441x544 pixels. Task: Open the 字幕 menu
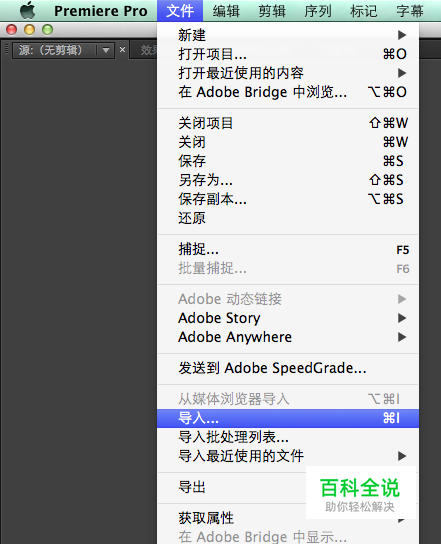coord(410,11)
